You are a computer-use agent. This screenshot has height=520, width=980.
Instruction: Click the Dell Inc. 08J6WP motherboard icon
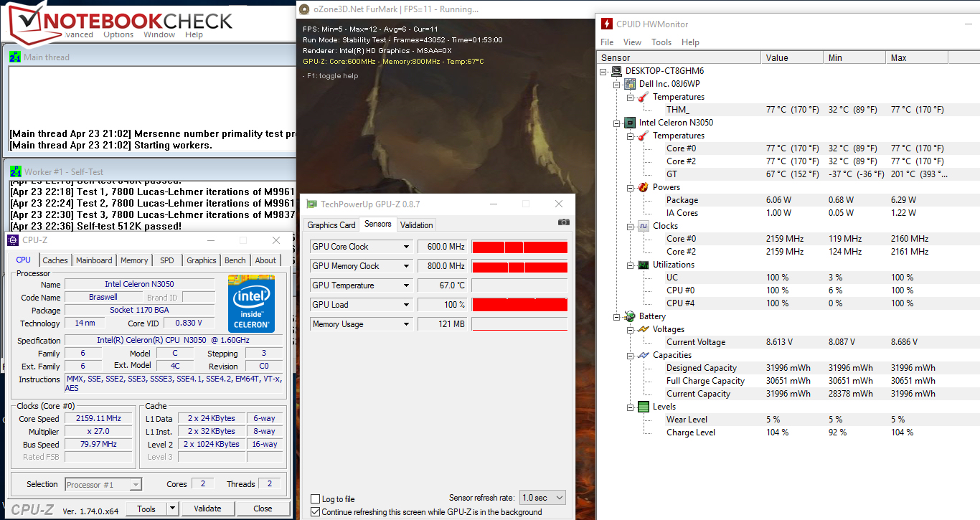point(630,84)
